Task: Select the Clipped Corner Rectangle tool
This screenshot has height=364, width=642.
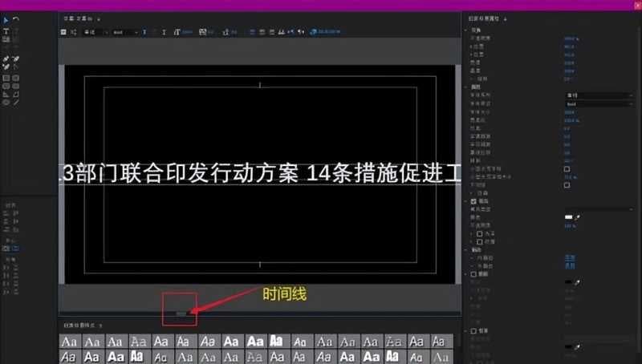Action: pyautogui.click(x=6, y=86)
